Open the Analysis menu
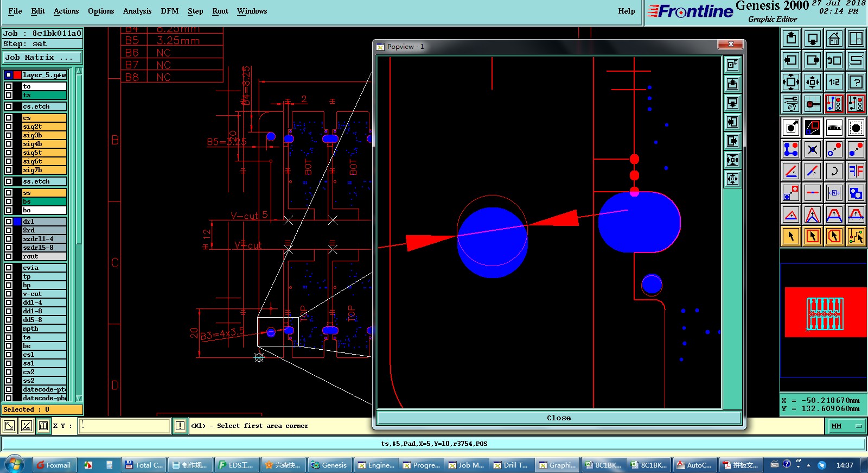This screenshot has width=868, height=473. 137,11
